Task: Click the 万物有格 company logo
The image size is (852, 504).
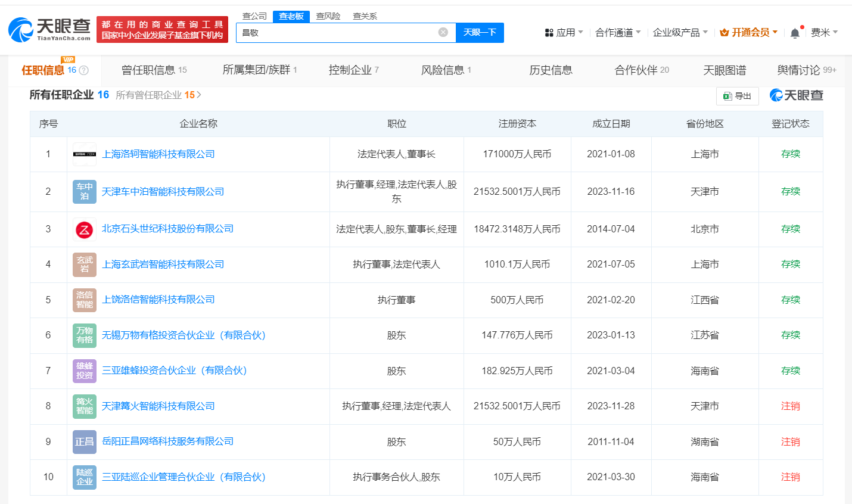Action: 85,335
